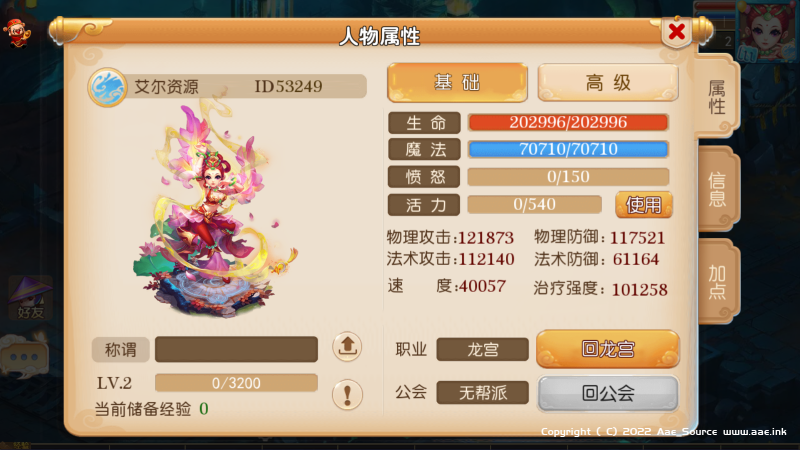The height and width of the screenshot is (450, 800).
Task: Tap the character portrait at top right
Action: pos(767,32)
